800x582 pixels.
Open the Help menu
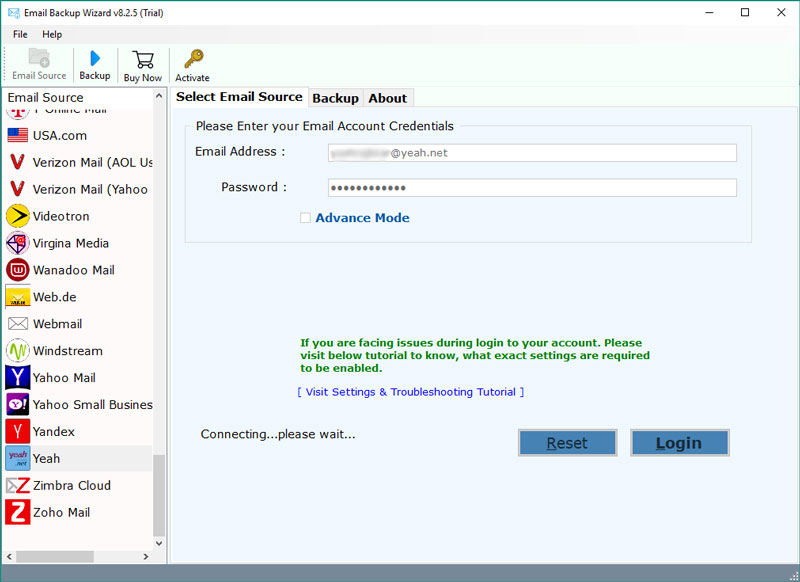[x=52, y=34]
